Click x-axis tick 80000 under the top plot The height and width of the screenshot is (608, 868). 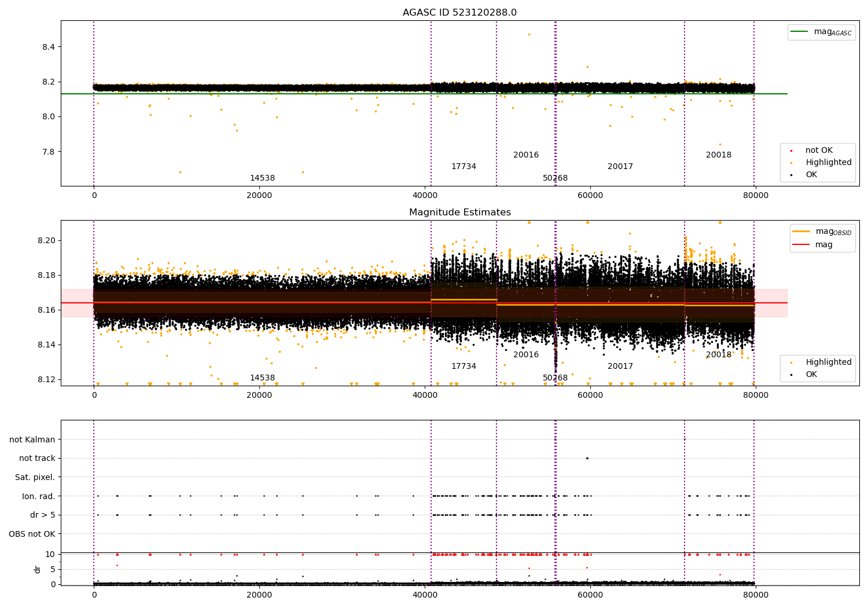click(x=756, y=196)
